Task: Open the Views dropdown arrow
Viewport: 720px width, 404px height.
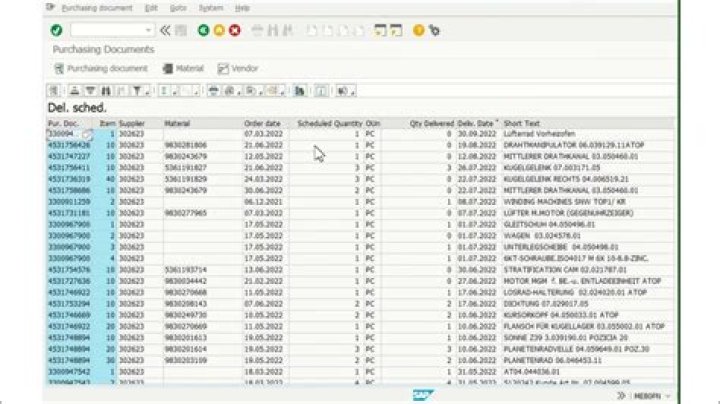Action: point(239,92)
